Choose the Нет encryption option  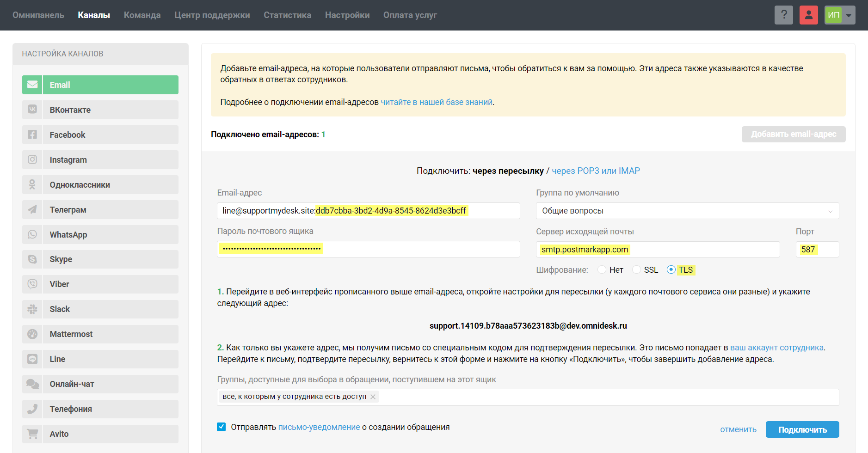coord(602,269)
